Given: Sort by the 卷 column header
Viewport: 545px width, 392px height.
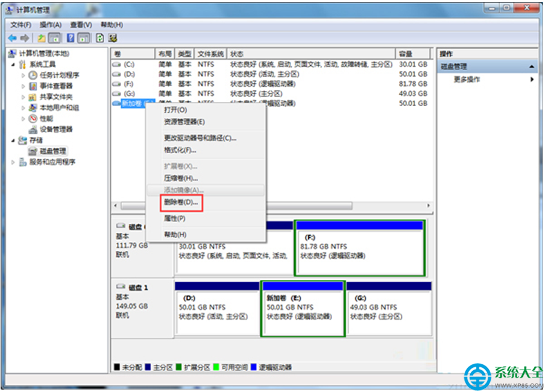Looking at the screenshot, I should click(133, 54).
